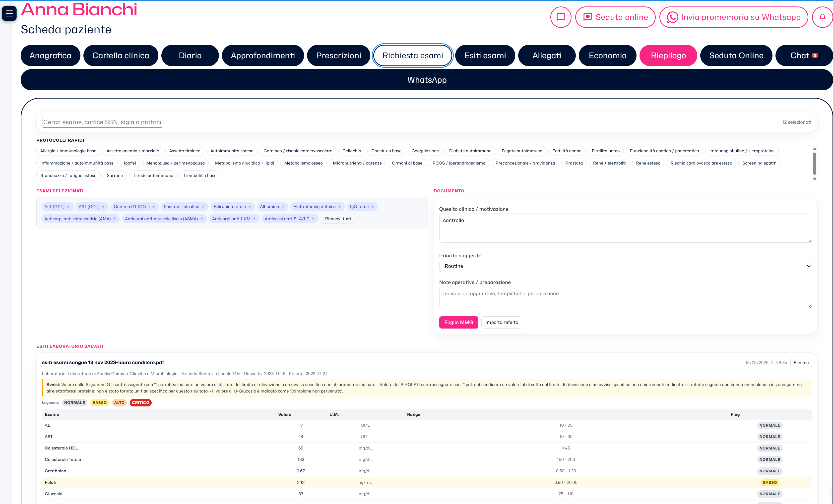
Task: Go to the Diario tab
Action: (x=190, y=56)
